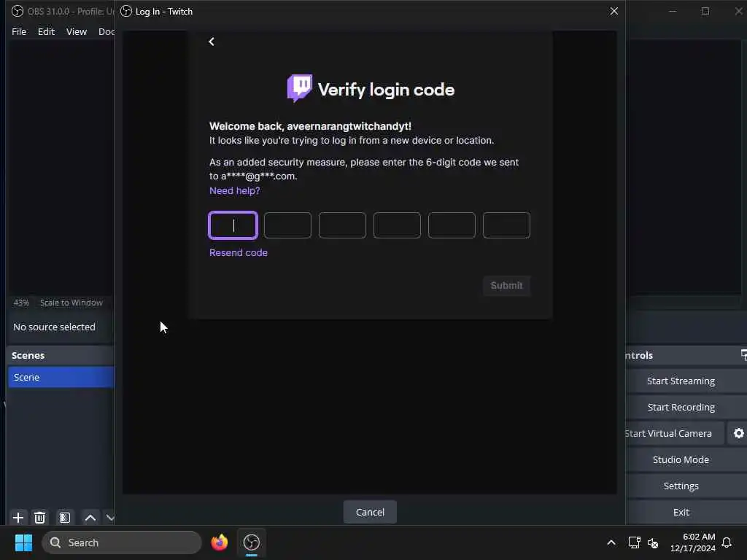Open Windows Start menu
Image resolution: width=747 pixels, height=560 pixels.
tap(23, 542)
